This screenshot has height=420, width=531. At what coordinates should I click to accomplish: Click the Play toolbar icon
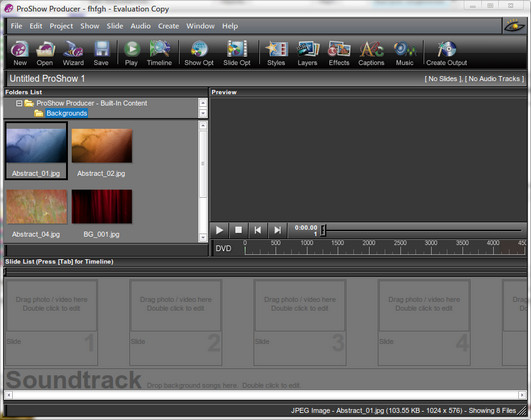[x=131, y=53]
